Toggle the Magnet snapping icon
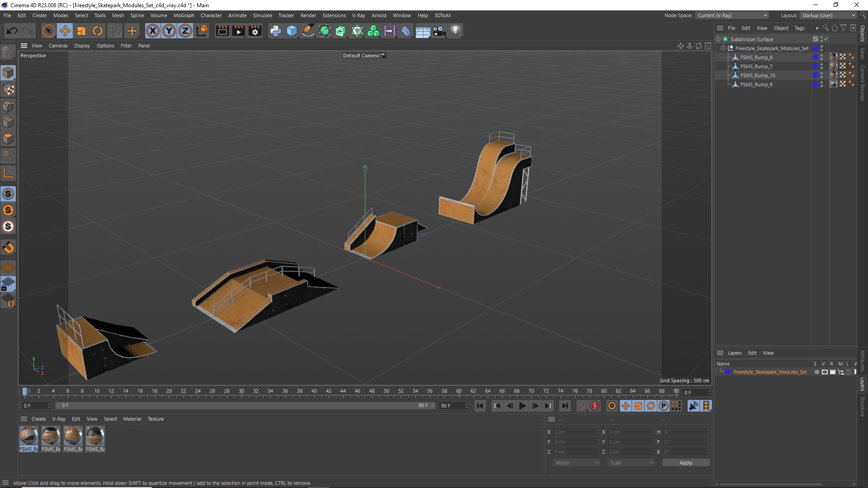 point(8,248)
